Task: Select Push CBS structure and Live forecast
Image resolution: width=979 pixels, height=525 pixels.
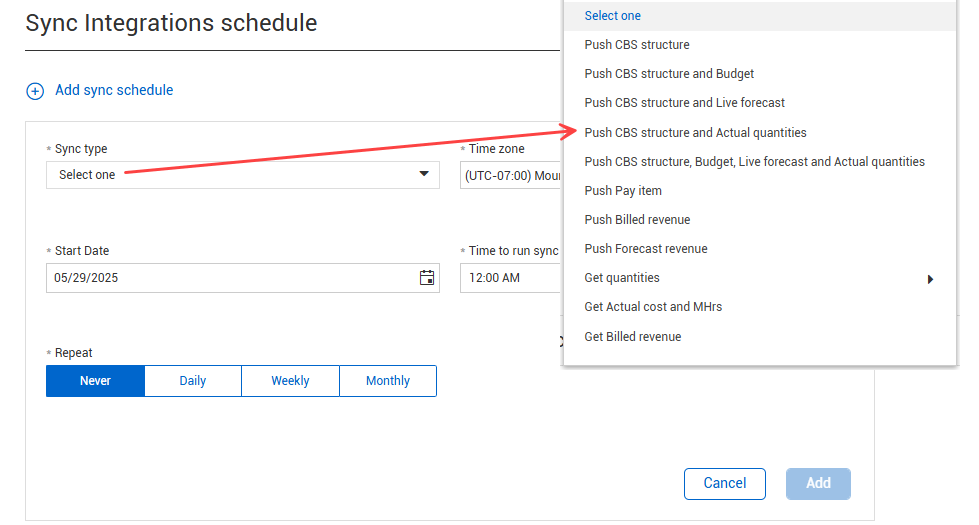Action: coord(684,103)
